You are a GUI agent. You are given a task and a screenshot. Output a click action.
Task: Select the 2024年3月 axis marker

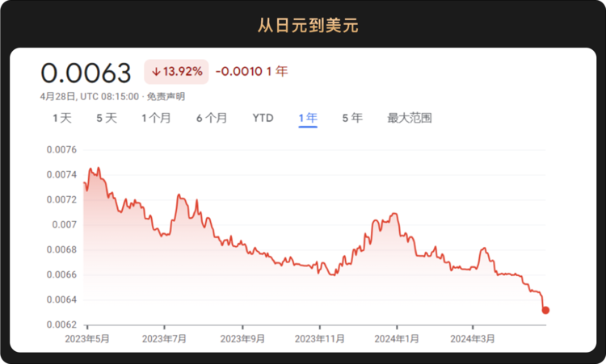(473, 339)
